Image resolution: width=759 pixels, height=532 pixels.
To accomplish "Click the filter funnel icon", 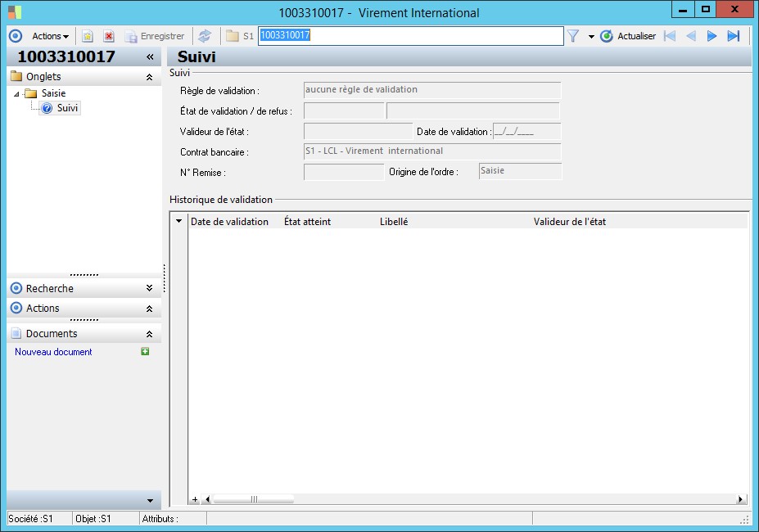I will (573, 36).
